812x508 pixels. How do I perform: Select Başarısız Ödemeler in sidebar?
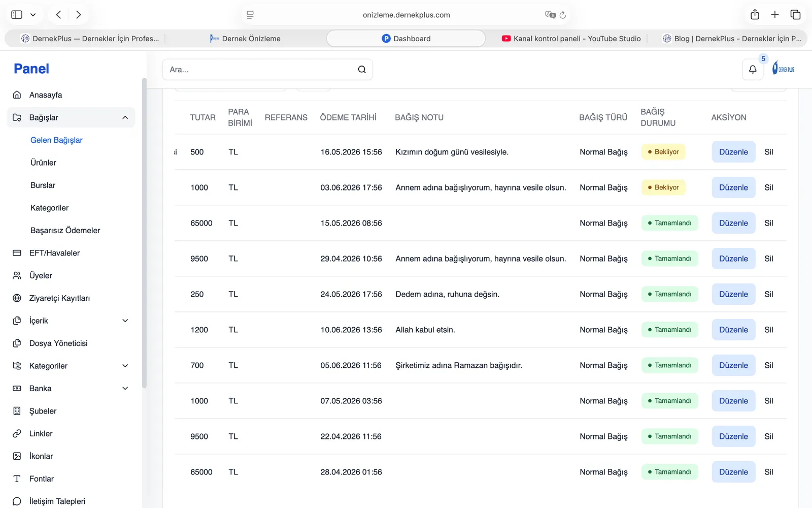tap(65, 231)
